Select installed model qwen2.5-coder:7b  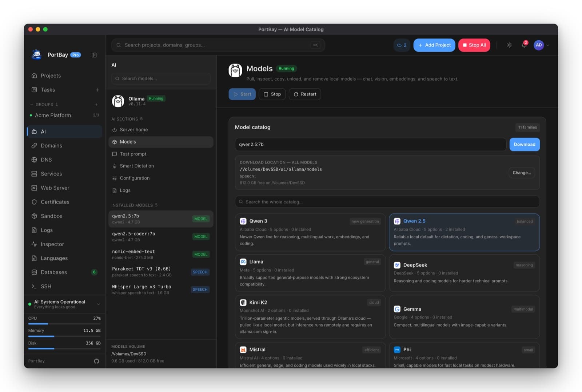(161, 237)
